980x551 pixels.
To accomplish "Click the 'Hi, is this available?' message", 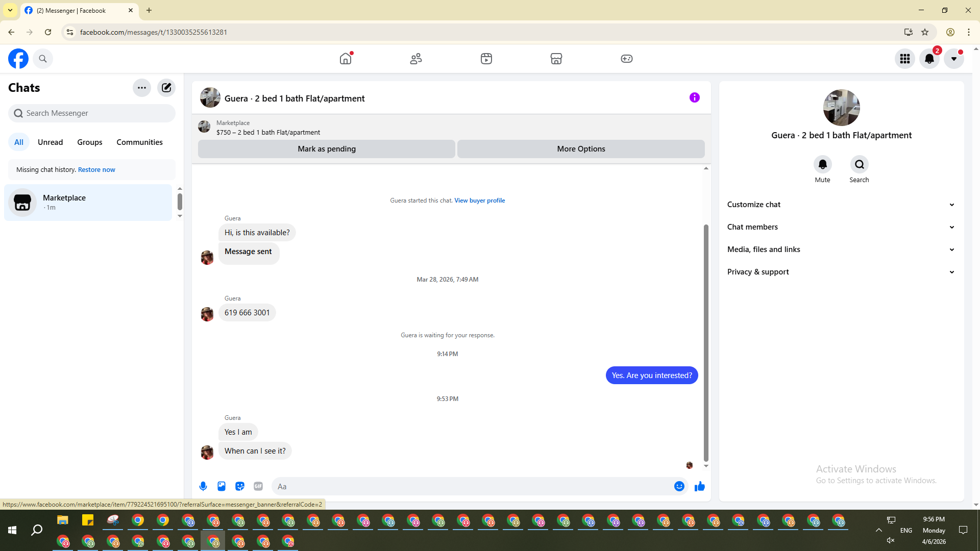I will [257, 233].
